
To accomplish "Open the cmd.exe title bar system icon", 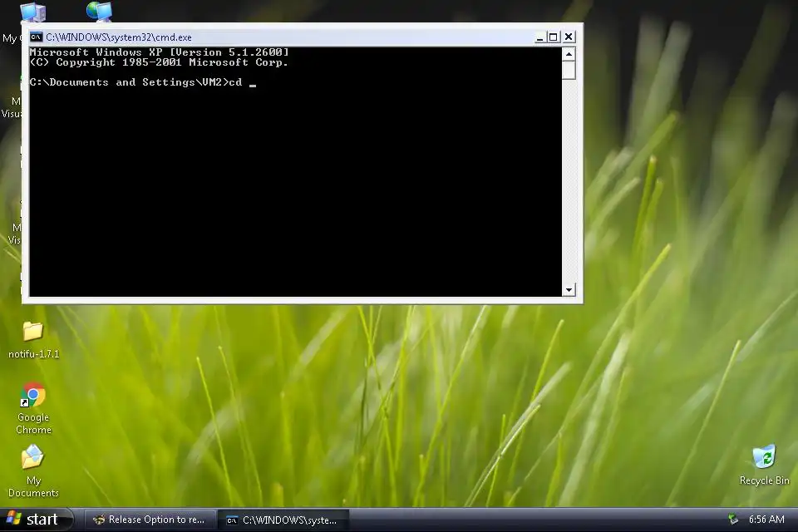I will (36, 37).
